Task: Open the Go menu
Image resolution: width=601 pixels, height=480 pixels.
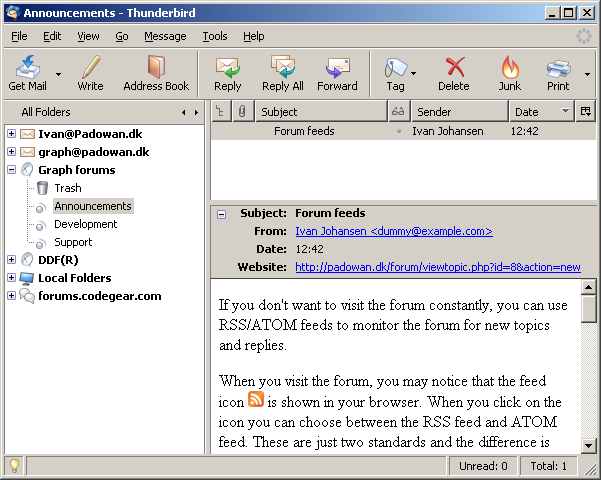Action: point(122,36)
